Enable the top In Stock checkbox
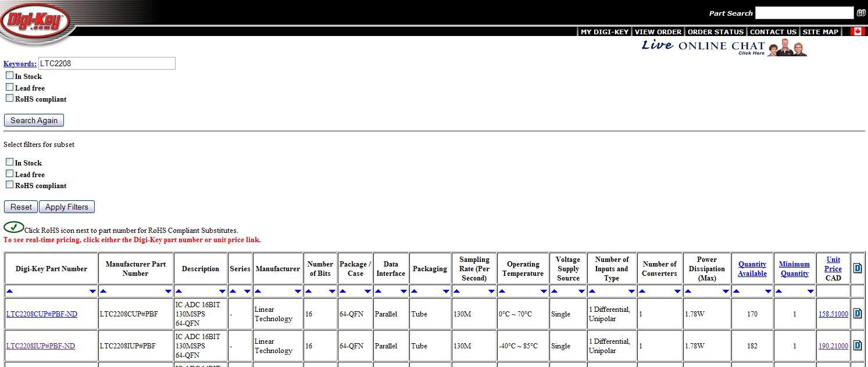 [9, 75]
